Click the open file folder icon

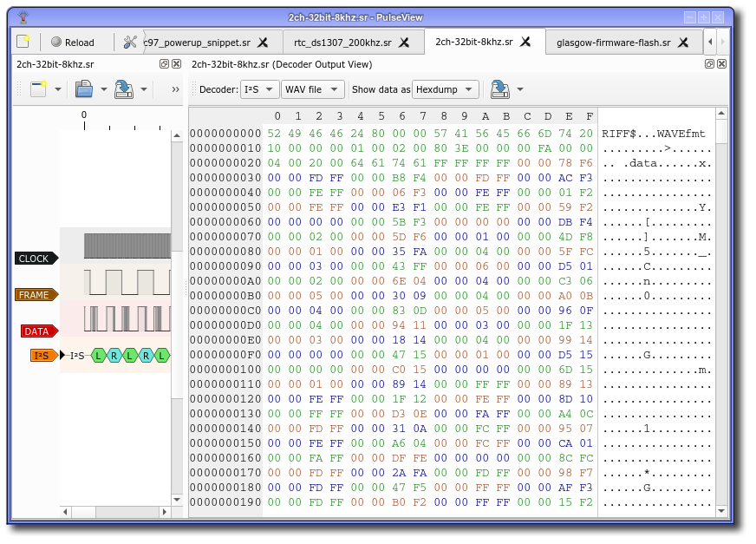tap(84, 88)
